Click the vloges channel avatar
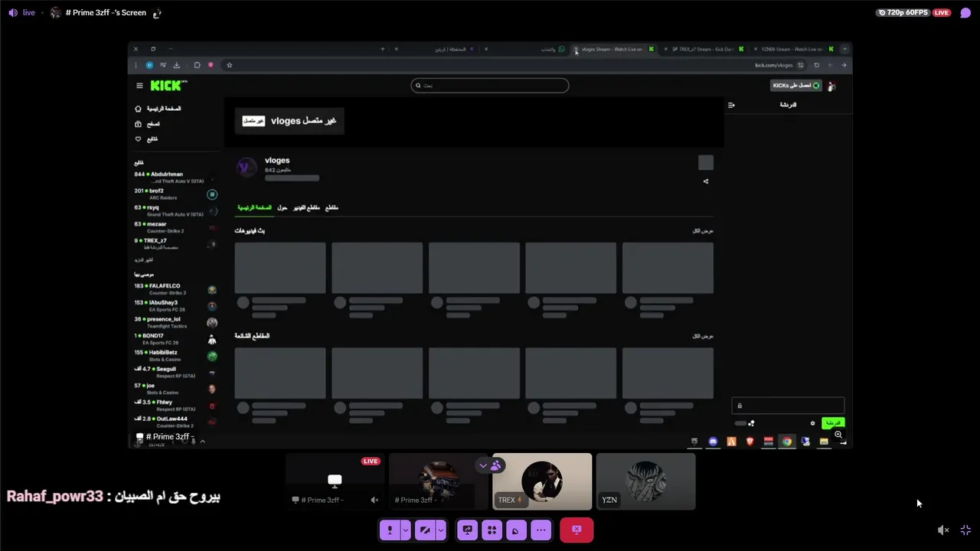The height and width of the screenshot is (551, 980). pos(247,168)
